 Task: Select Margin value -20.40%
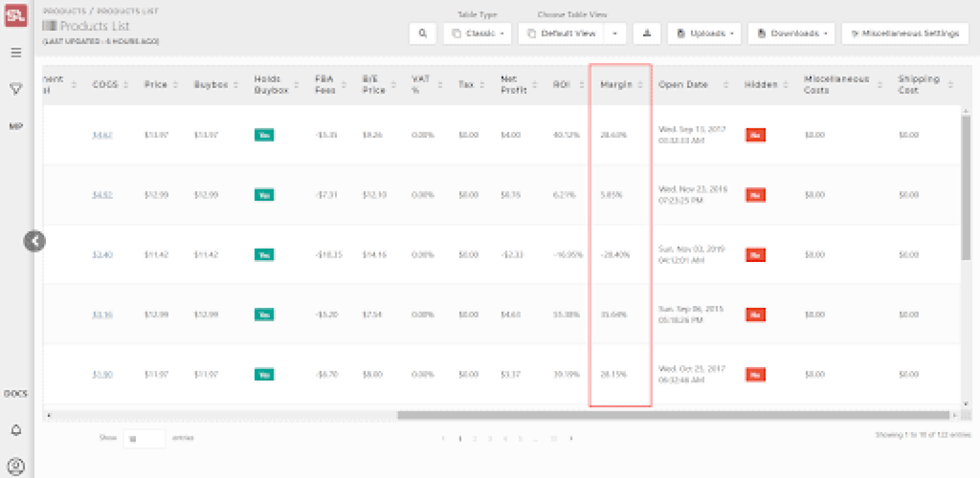pos(616,255)
